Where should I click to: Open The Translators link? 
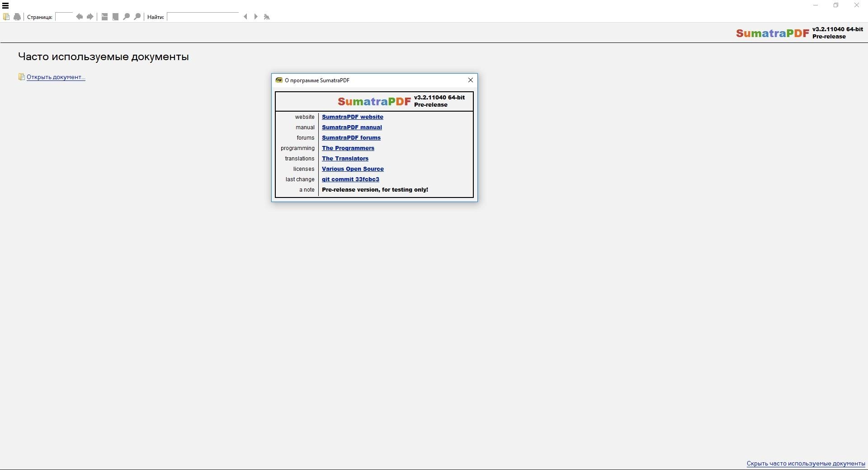[345, 158]
